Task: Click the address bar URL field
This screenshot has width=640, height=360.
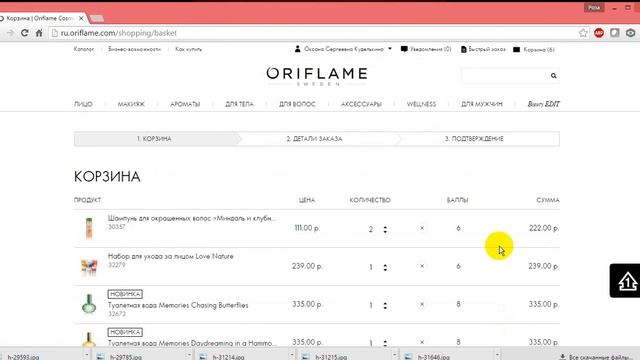Action: tap(314, 33)
